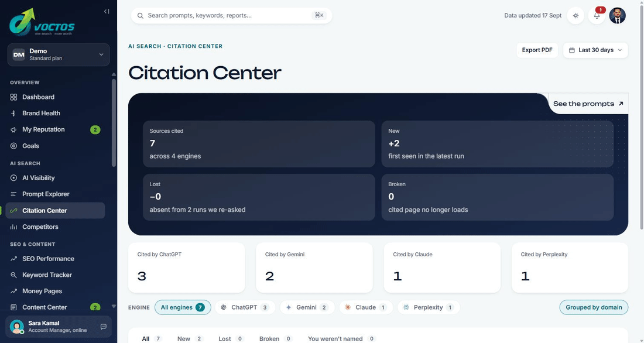Click the SEO Performance chart icon
The image size is (644, 343).
tap(13, 259)
